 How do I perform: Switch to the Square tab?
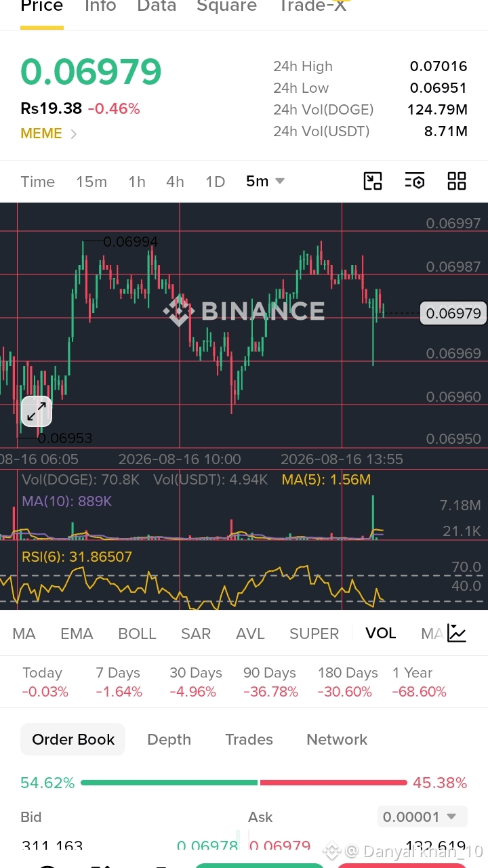pos(227,7)
